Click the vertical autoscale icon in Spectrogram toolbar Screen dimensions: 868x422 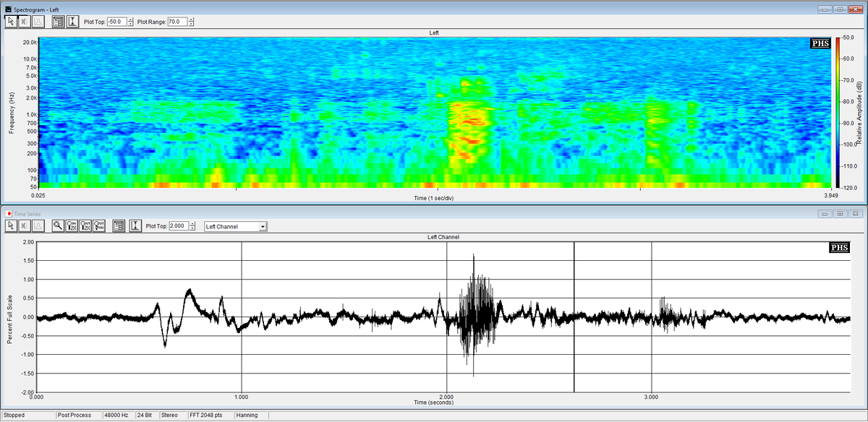(x=72, y=22)
